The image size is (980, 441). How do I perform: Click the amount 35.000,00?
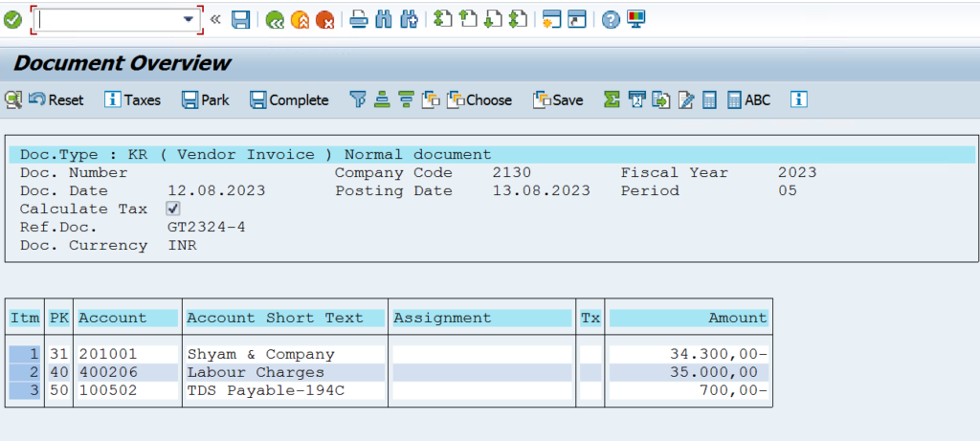click(x=714, y=372)
